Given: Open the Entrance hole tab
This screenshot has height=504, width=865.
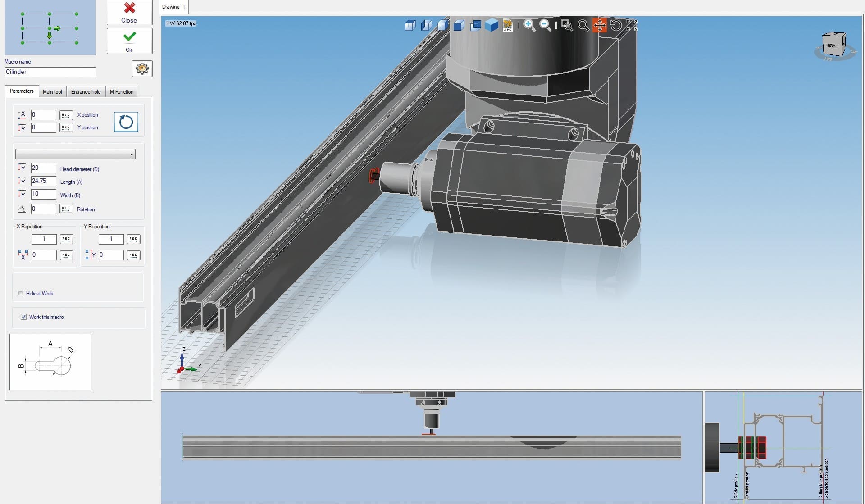Looking at the screenshot, I should (86, 92).
